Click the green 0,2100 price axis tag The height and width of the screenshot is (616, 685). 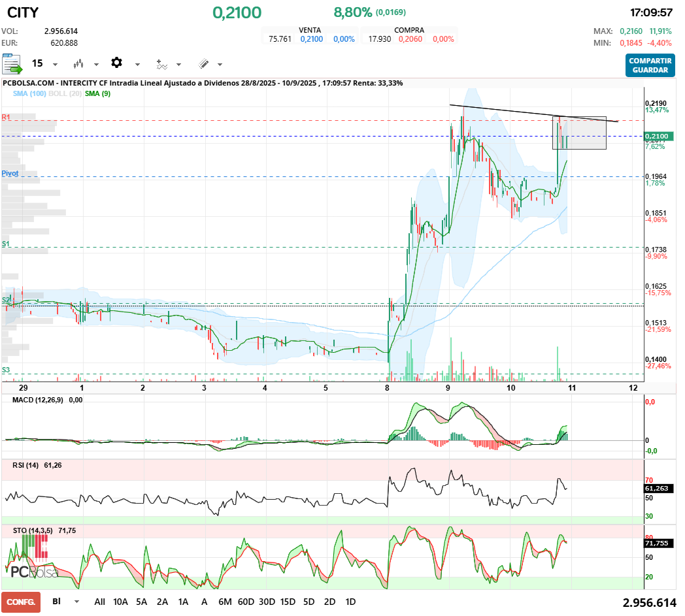pyautogui.click(x=659, y=137)
